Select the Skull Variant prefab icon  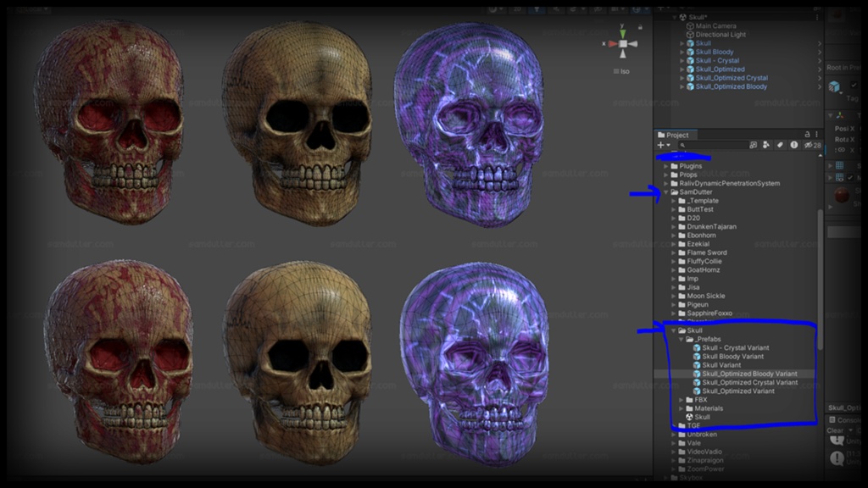(x=696, y=365)
